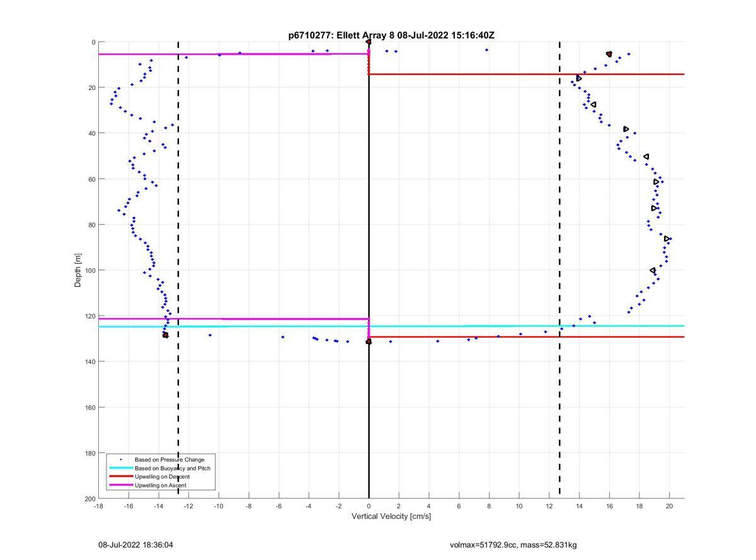This screenshot has width=756, height=560.
Task: Click the -10 velocity tick label
Action: 219,506
